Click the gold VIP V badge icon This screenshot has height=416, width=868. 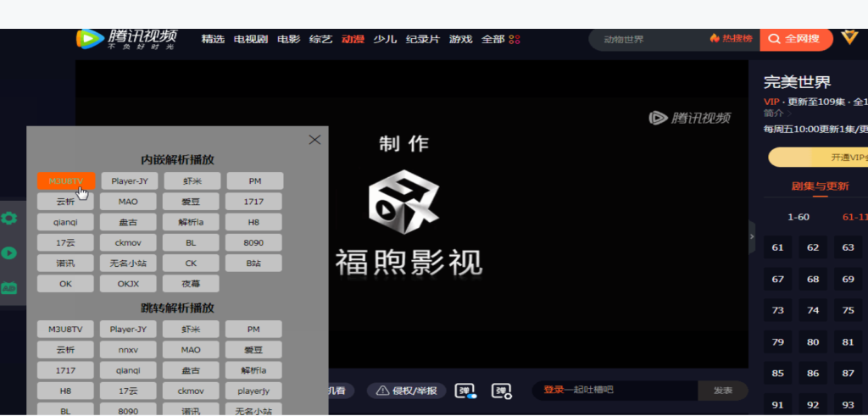click(x=849, y=37)
